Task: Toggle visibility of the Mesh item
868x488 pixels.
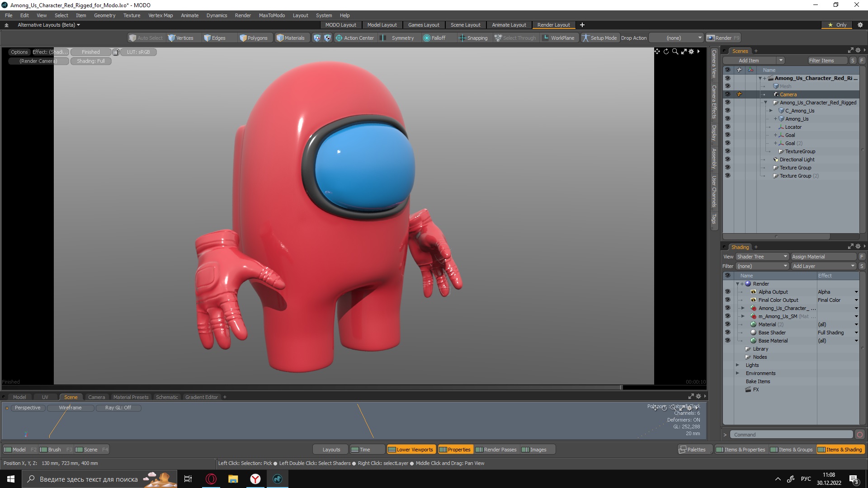Action: [x=727, y=86]
